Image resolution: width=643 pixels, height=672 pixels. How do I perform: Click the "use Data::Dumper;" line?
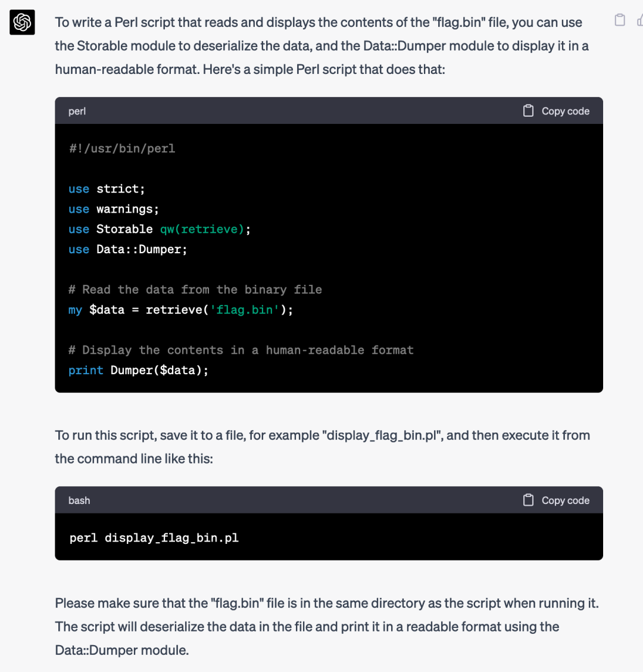[x=127, y=250]
